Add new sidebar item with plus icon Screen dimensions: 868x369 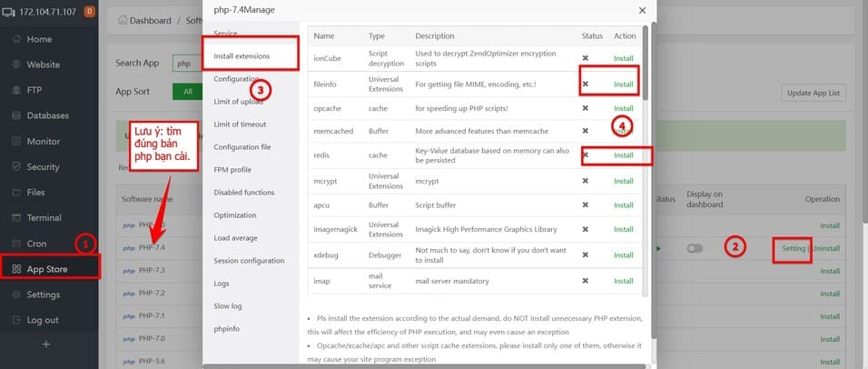[x=46, y=344]
